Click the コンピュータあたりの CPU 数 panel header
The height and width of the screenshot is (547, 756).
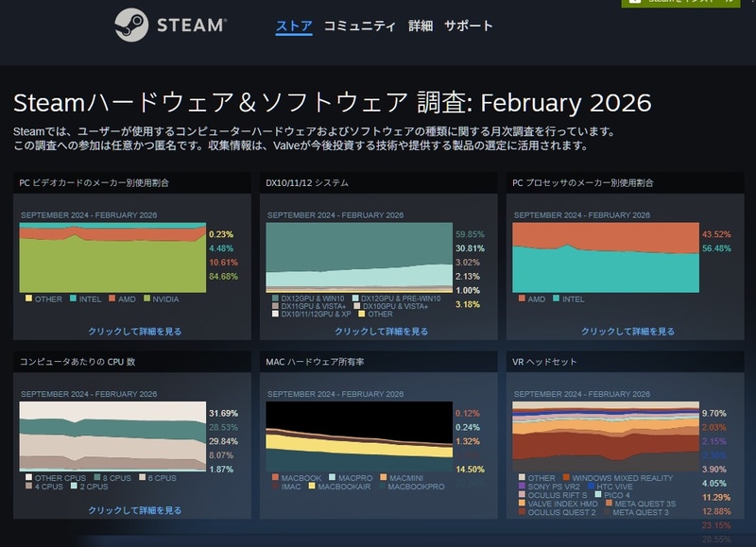click(x=132, y=362)
